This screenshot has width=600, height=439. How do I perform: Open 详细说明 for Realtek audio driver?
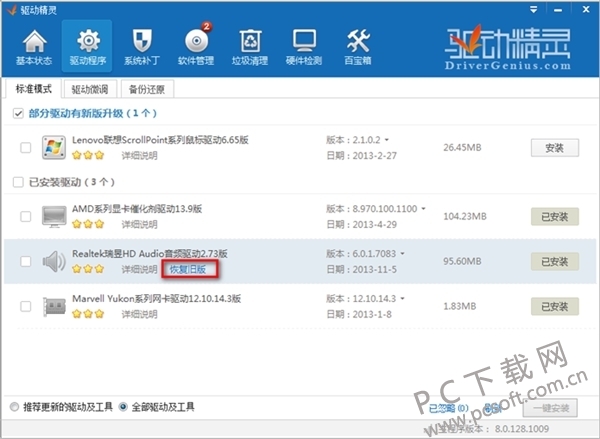(x=139, y=269)
